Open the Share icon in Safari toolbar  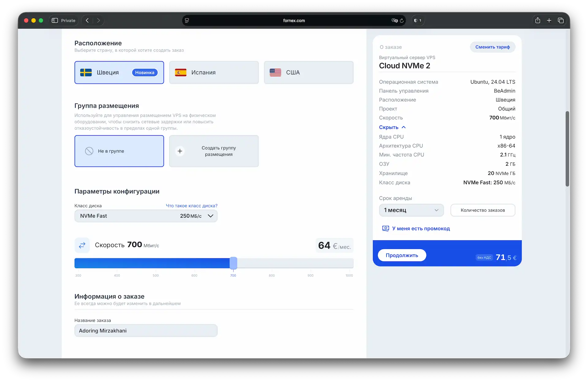pos(537,21)
